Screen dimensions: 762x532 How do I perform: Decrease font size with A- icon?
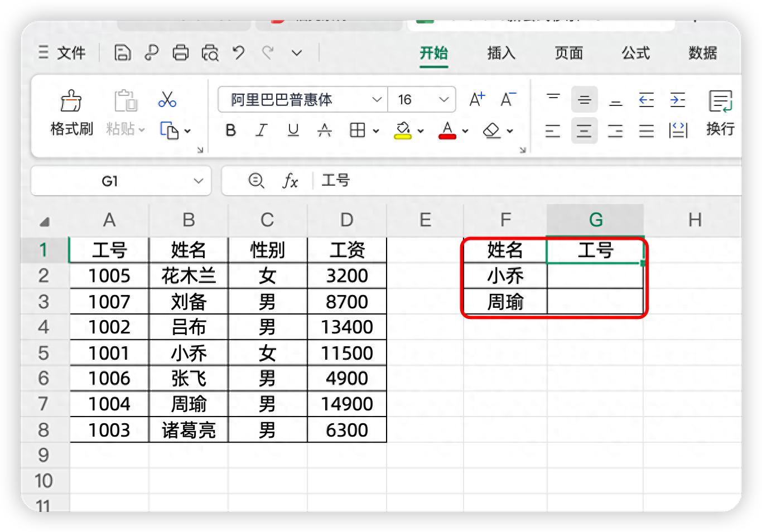(x=508, y=100)
